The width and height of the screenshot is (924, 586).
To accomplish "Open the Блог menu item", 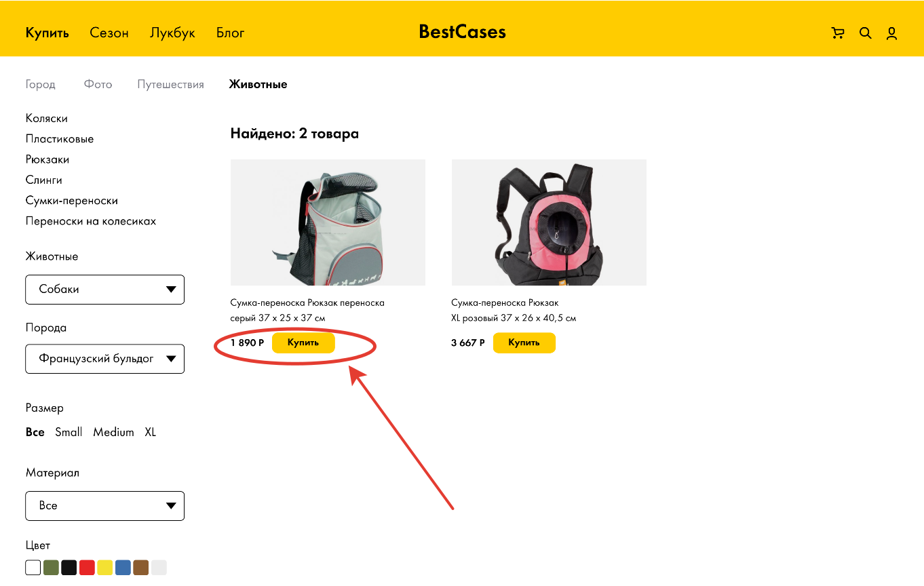I will click(230, 33).
